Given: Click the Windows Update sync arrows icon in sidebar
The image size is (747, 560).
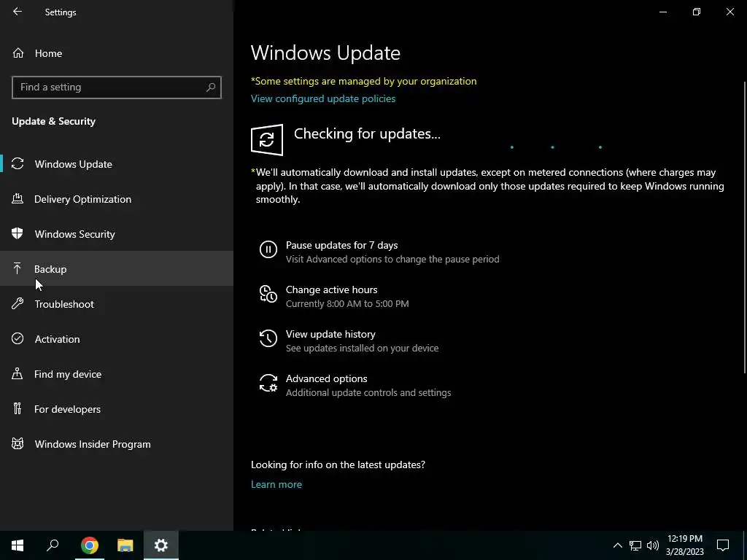Looking at the screenshot, I should click(x=18, y=164).
